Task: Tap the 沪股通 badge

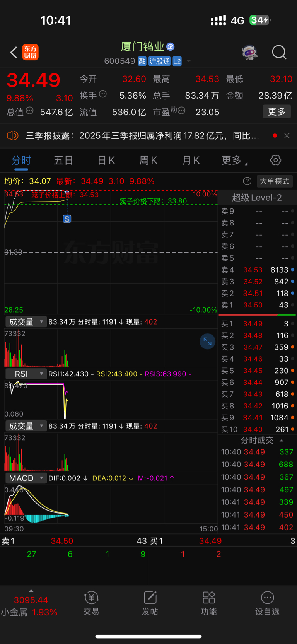Action: (159, 61)
